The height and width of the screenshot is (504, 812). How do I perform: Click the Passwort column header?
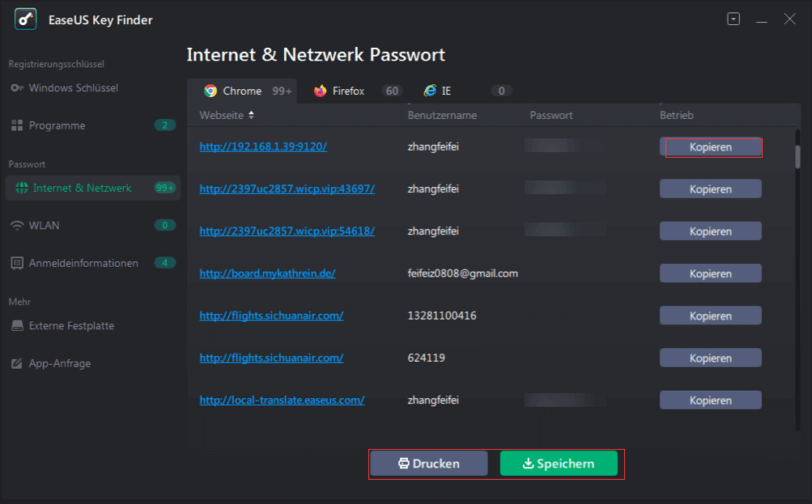click(551, 115)
